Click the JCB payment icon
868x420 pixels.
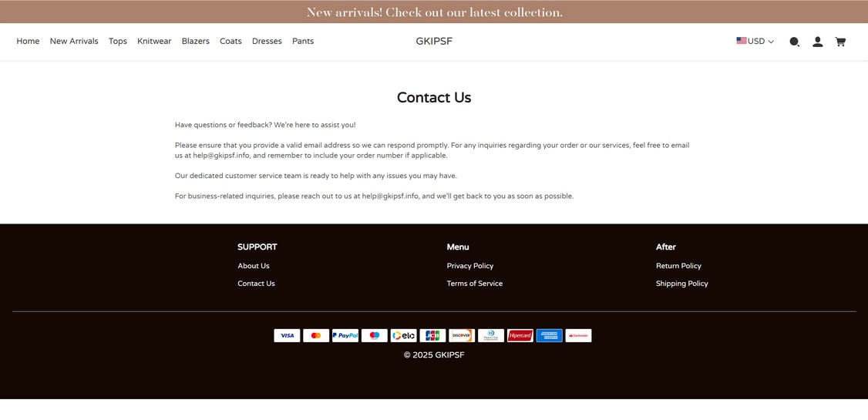coord(432,335)
